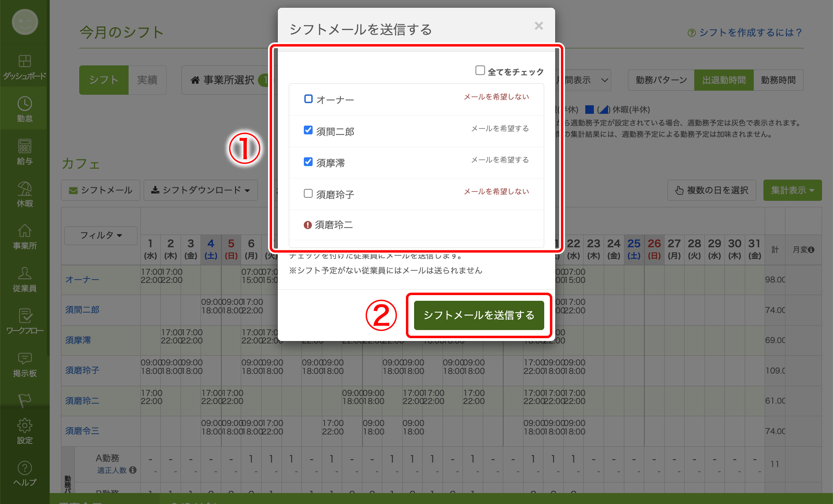The height and width of the screenshot is (504, 833).
Task: Select the 勤務パターン display mode
Action: (x=661, y=80)
